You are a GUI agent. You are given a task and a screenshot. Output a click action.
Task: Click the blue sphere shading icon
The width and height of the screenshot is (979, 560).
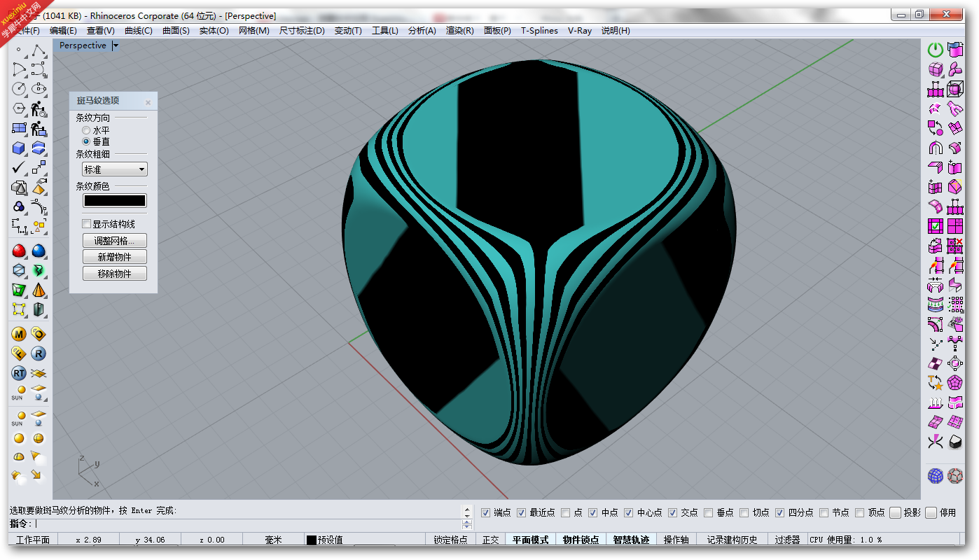coord(39,251)
